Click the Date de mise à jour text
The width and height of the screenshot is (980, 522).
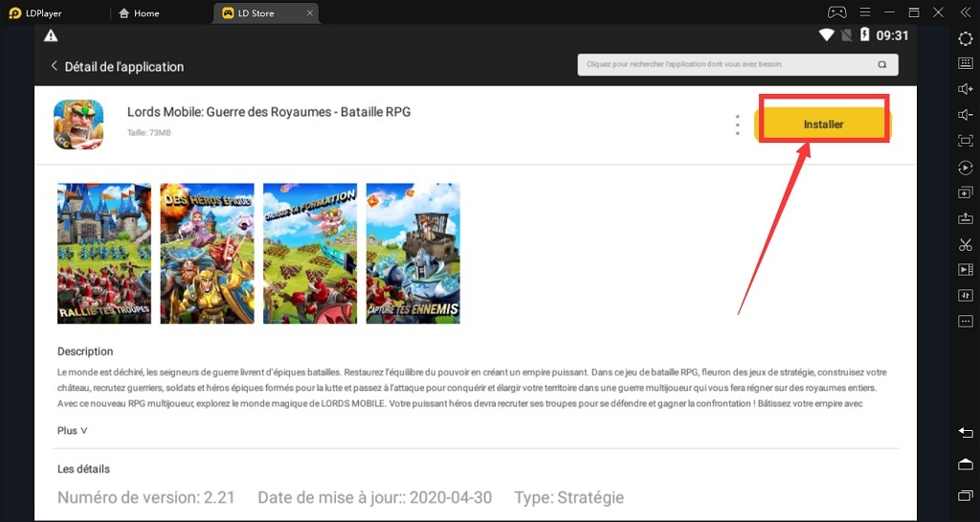(375, 498)
